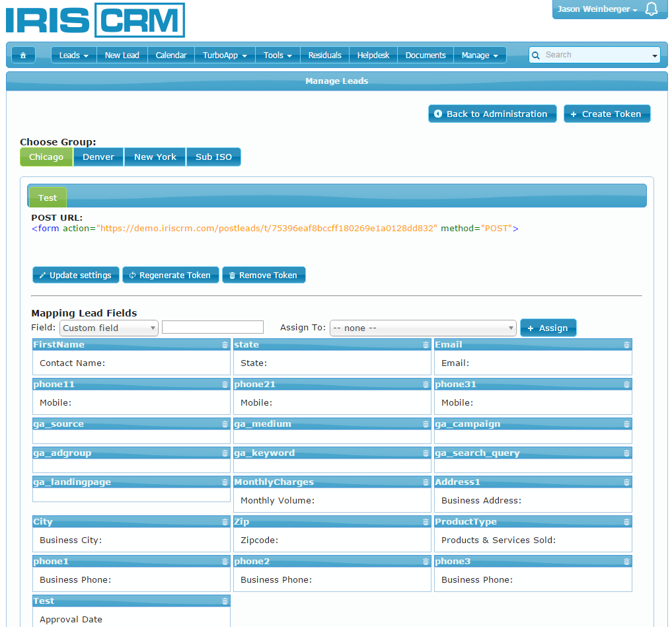
Task: Click the custom field name text box
Action: pos(213,327)
